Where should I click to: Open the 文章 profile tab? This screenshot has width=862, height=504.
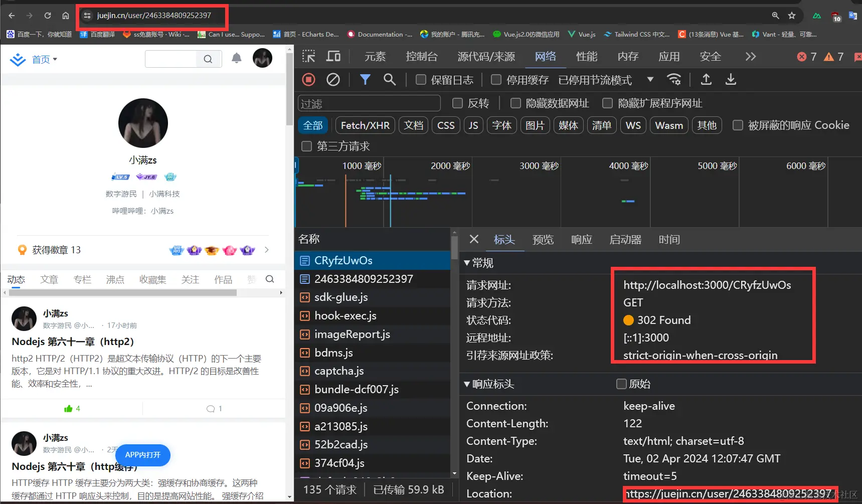[49, 279]
